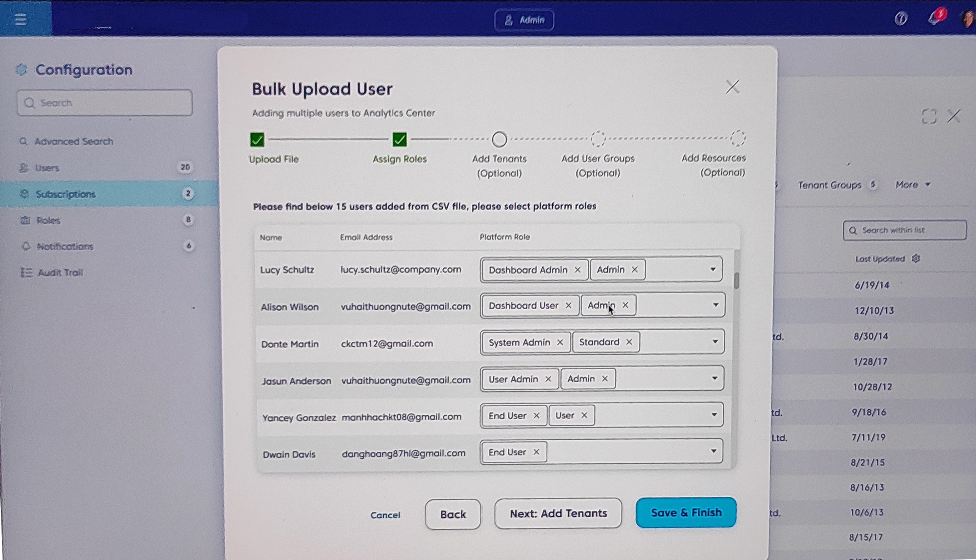The image size is (976, 560).
Task: Remove Standard tag from Donte Martin
Action: point(629,342)
